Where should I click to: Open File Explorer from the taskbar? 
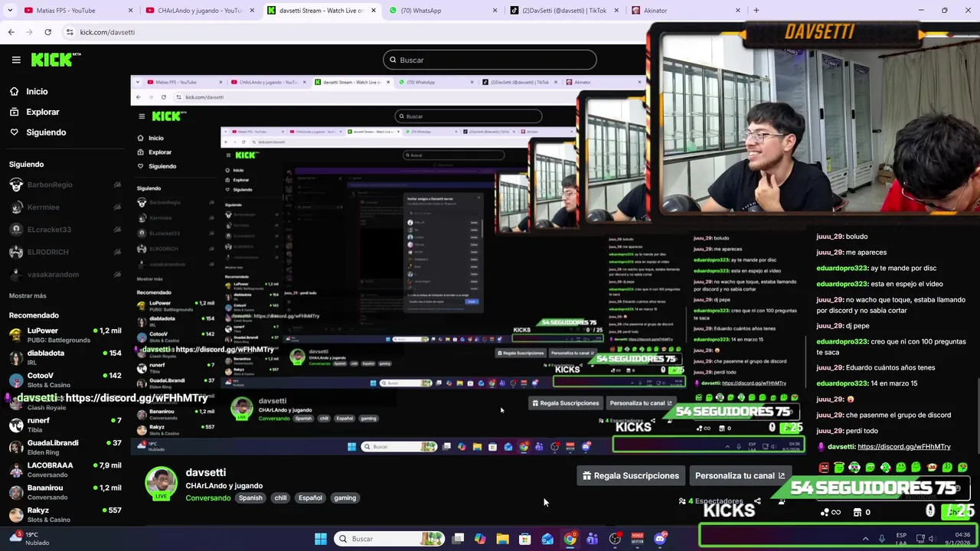coord(502,539)
